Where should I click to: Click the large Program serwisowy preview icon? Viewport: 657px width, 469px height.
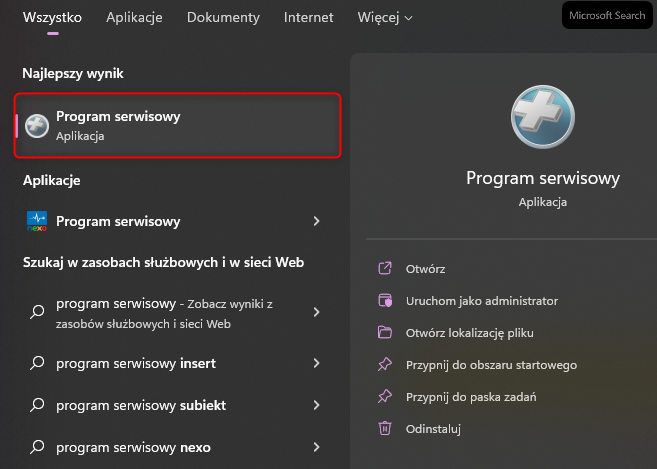click(x=543, y=116)
